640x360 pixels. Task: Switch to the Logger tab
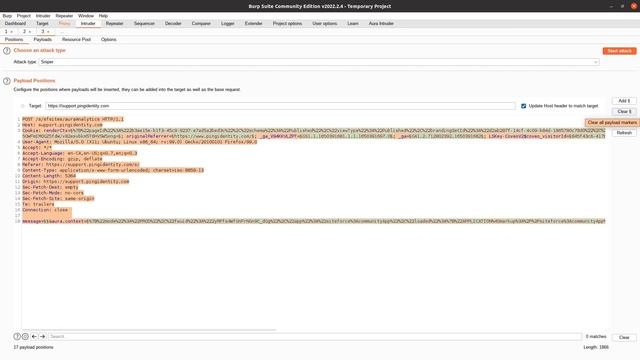[x=228, y=24]
